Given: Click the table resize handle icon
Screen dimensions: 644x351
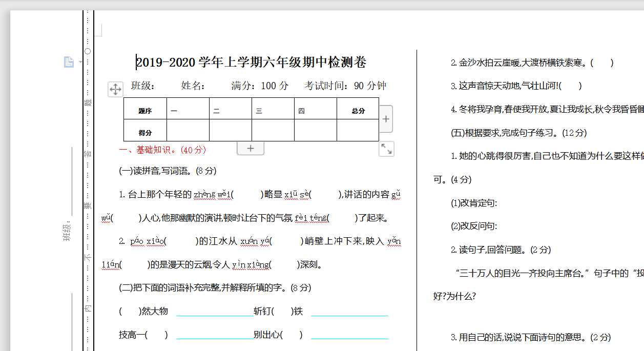Looking at the screenshot, I should pyautogui.click(x=386, y=149).
